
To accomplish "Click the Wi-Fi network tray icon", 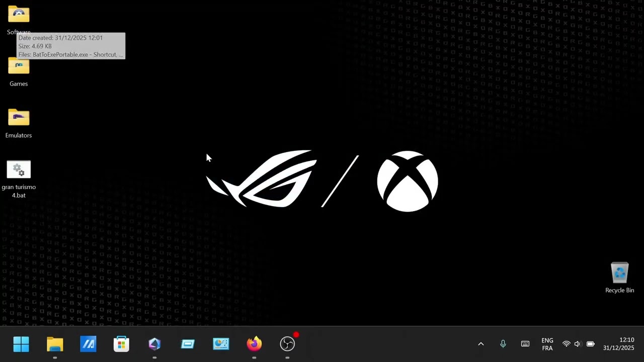I will point(566,344).
